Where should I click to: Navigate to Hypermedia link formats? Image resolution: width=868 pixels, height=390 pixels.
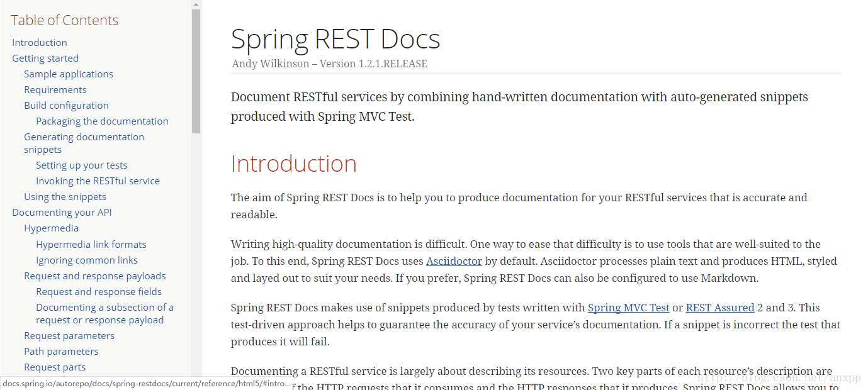click(91, 245)
